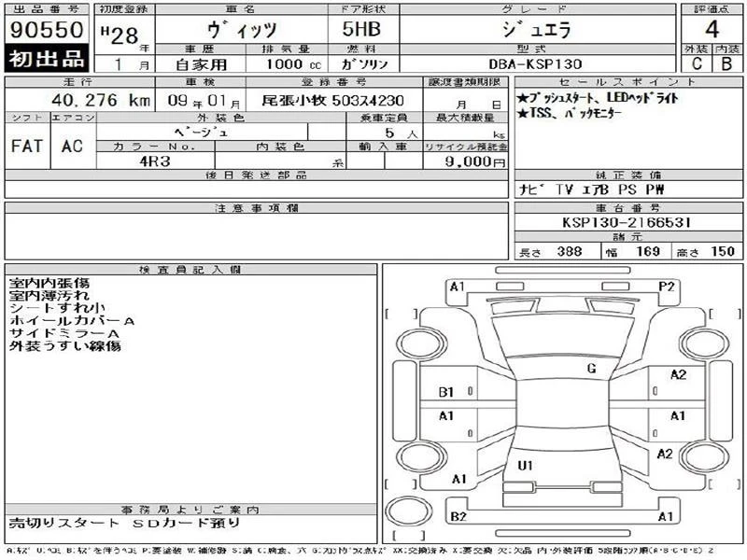Click the lot number 90550
Screen dimensions: 747x560
tap(46, 30)
